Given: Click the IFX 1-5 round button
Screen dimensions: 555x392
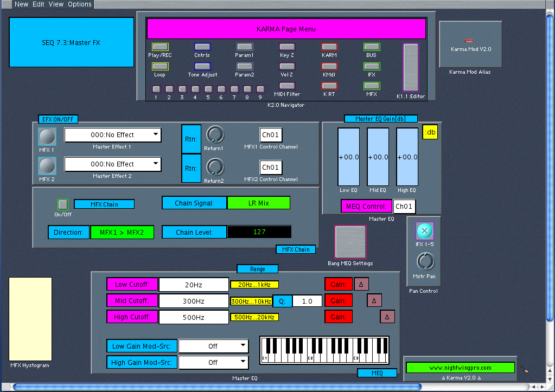Looking at the screenshot, I should pos(424,231).
